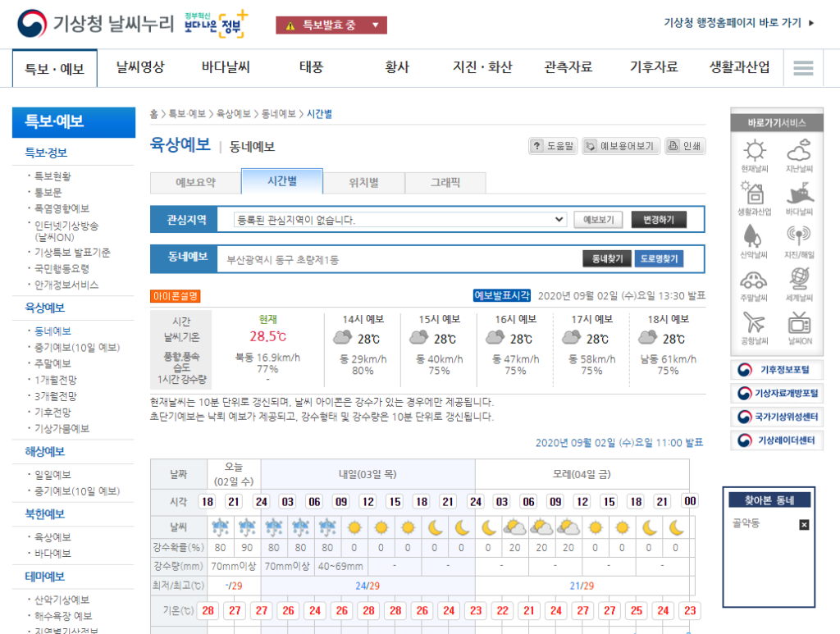Image resolution: width=840 pixels, height=634 pixels.
Task: Select the 날씨ON television icon
Action: [800, 324]
